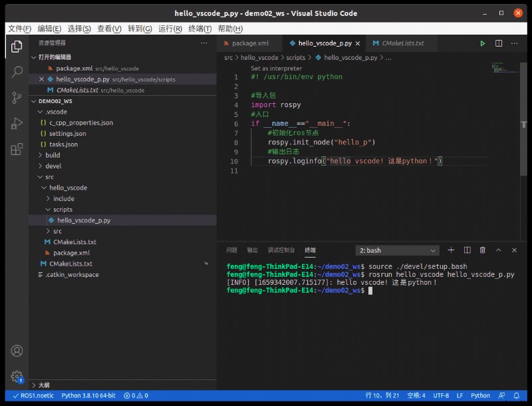532x406 pixels.
Task: Open the 帮助(H) menu
Action: [x=230, y=29]
